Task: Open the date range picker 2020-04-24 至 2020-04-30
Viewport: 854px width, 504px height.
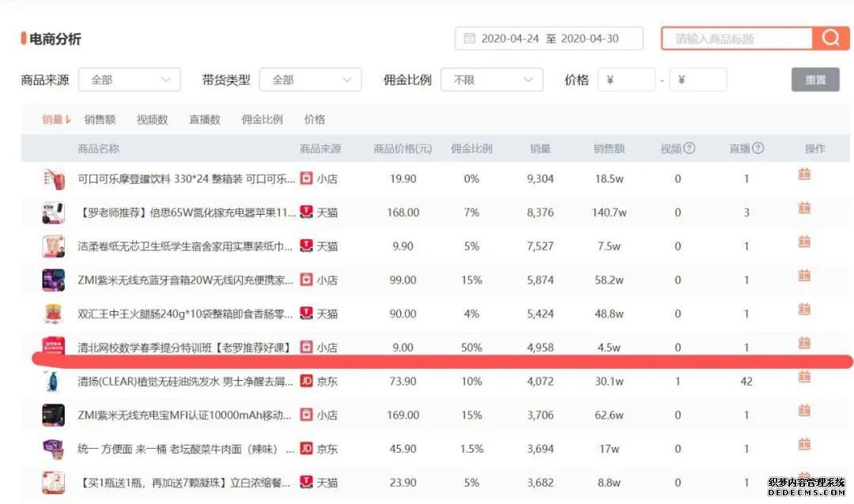Action: [x=549, y=38]
